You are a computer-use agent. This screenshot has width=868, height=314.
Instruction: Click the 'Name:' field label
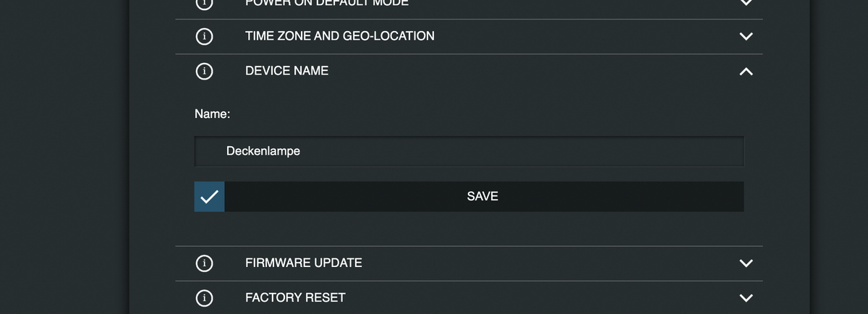click(x=213, y=114)
